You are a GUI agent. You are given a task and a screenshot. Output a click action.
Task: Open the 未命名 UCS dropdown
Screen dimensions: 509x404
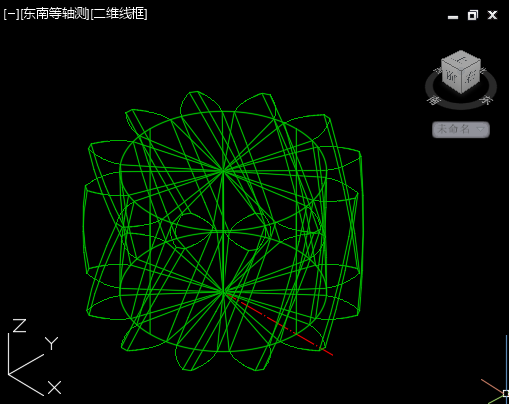[x=461, y=129]
